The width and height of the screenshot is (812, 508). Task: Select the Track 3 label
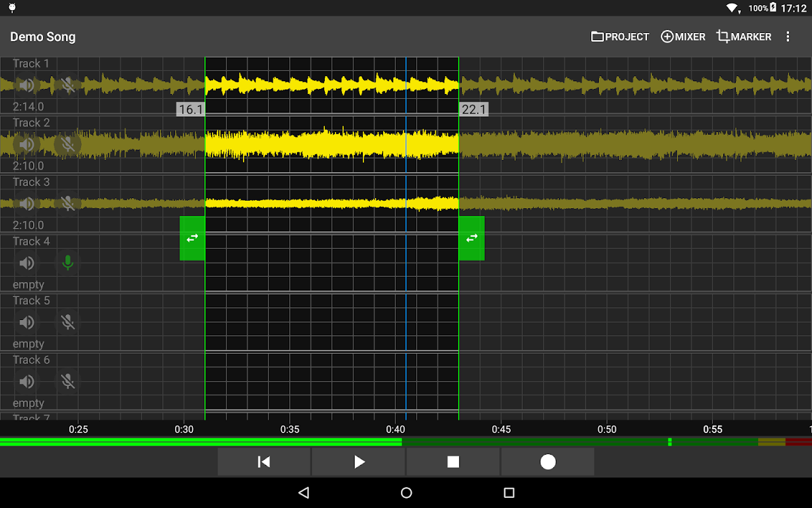pyautogui.click(x=31, y=182)
